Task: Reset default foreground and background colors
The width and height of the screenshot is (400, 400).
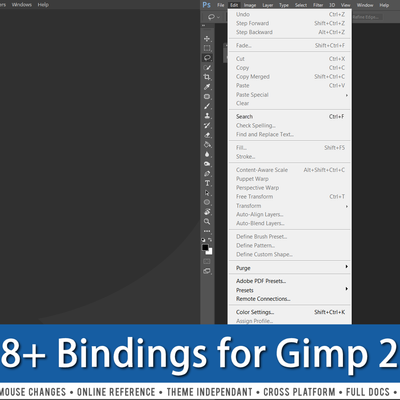Action: 203,240
